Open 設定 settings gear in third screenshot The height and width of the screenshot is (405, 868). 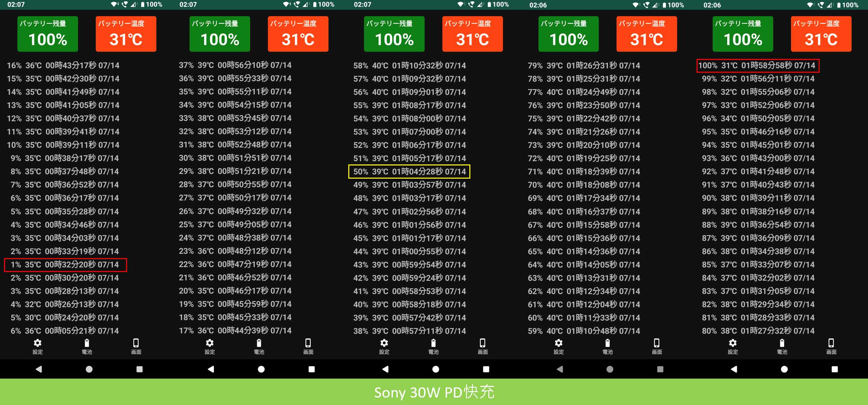(384, 346)
